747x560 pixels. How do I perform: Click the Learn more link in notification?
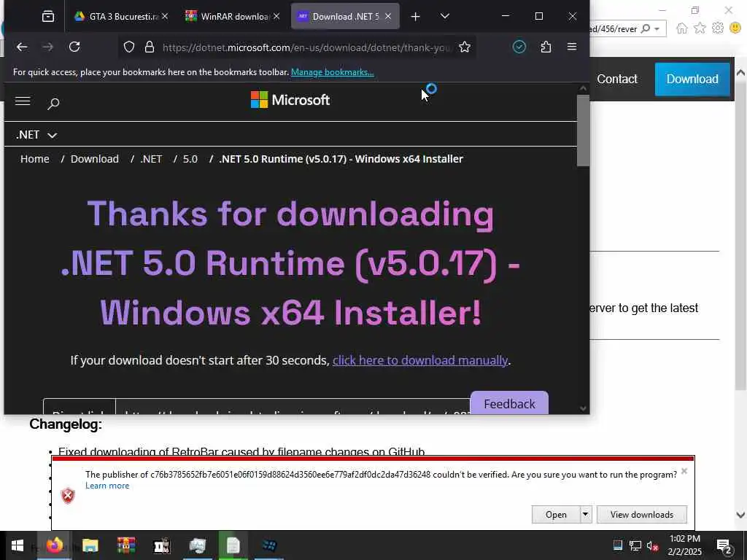tap(107, 485)
